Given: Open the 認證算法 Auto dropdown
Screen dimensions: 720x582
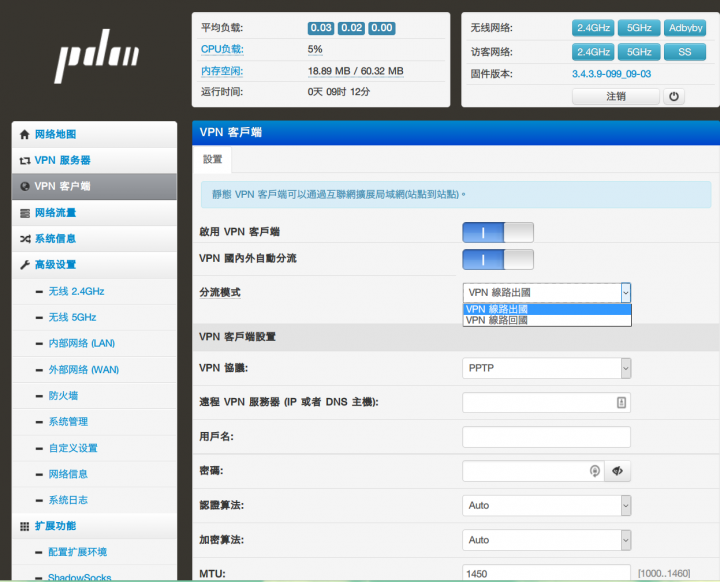Looking at the screenshot, I should click(x=546, y=506).
